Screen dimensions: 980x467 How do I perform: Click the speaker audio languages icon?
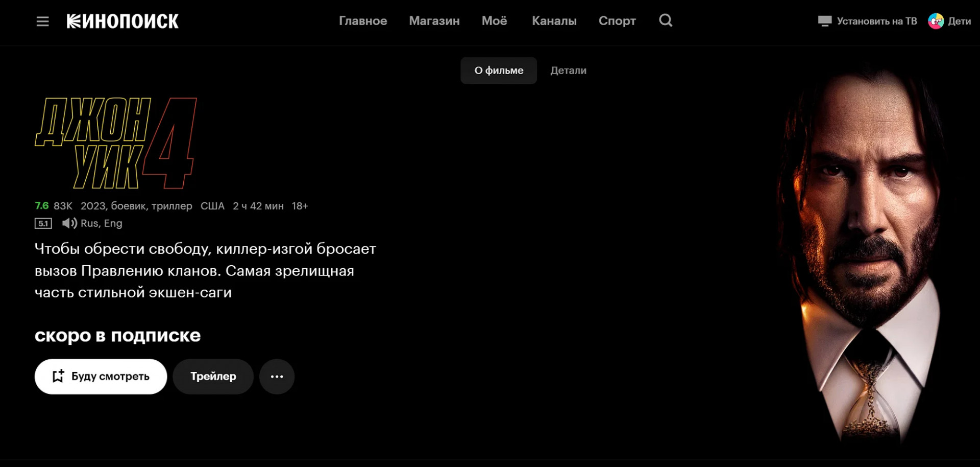(x=69, y=223)
